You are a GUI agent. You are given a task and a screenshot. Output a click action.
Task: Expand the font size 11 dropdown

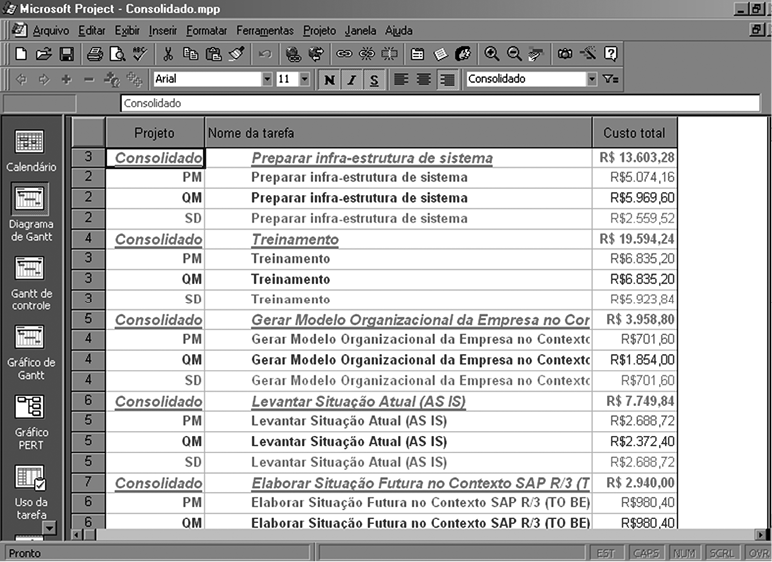304,79
